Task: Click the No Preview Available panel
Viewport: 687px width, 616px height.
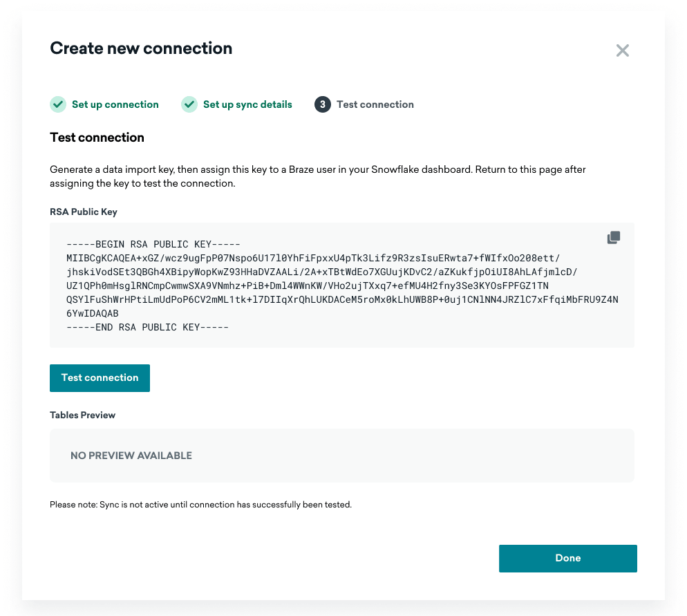Action: click(x=341, y=456)
